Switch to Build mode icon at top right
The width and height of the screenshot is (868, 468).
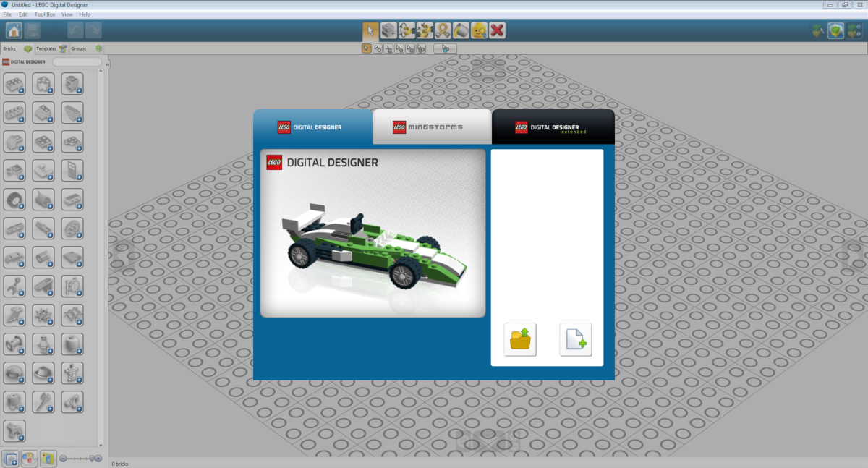(x=818, y=30)
